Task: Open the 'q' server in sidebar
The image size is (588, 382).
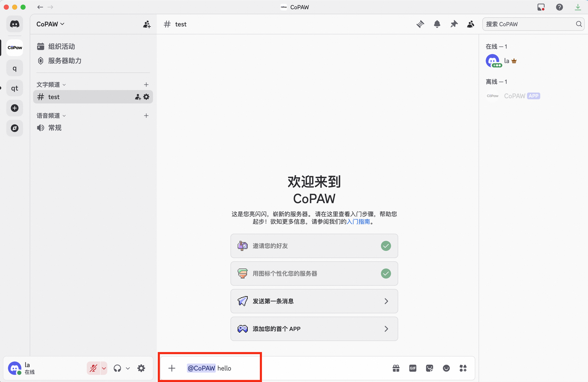Action: click(x=15, y=68)
